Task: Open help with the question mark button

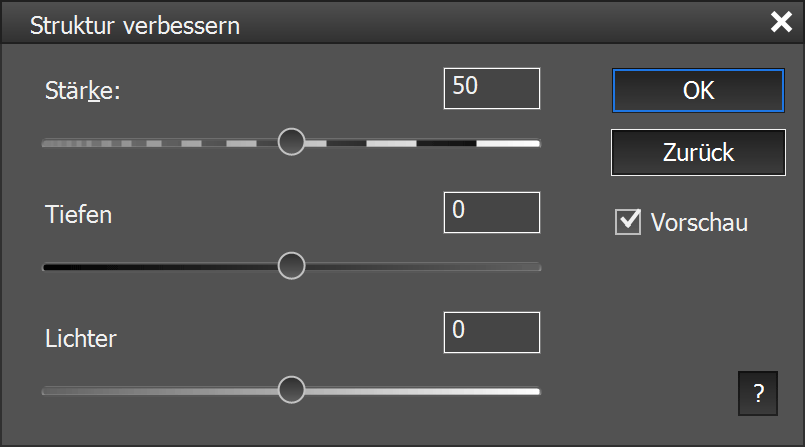Action: pyautogui.click(x=758, y=393)
